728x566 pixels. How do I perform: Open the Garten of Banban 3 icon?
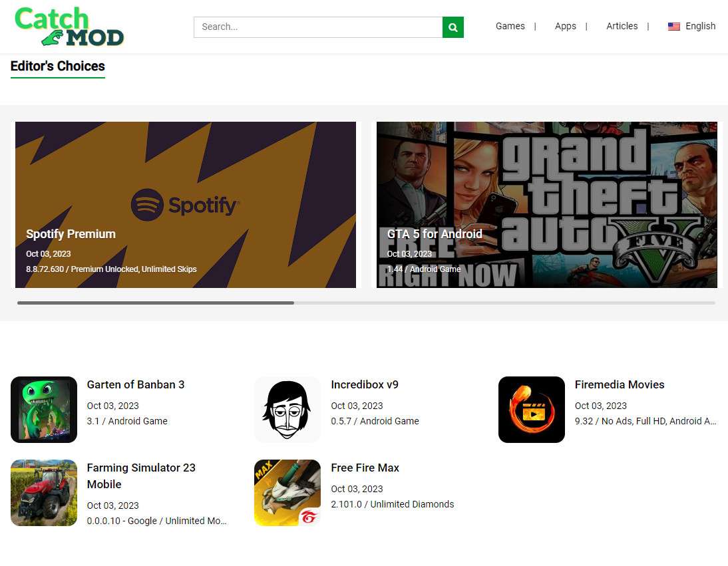click(x=44, y=410)
